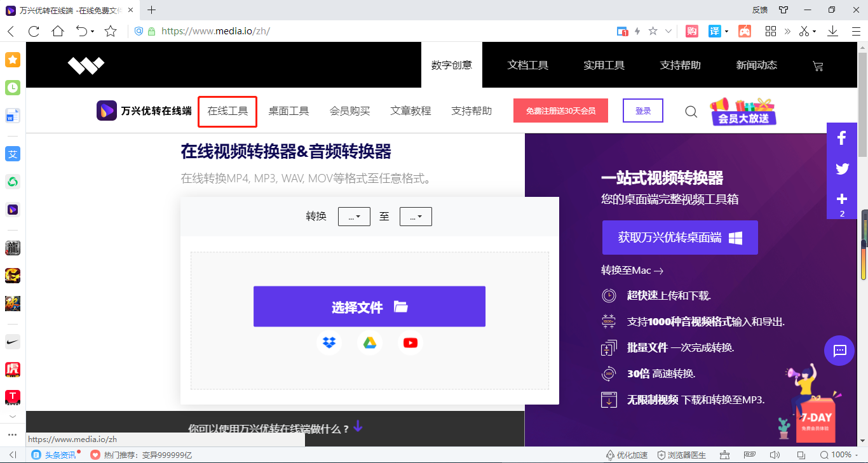Upload a file from Dropbox
Viewport: 868px width, 463px height.
click(329, 342)
